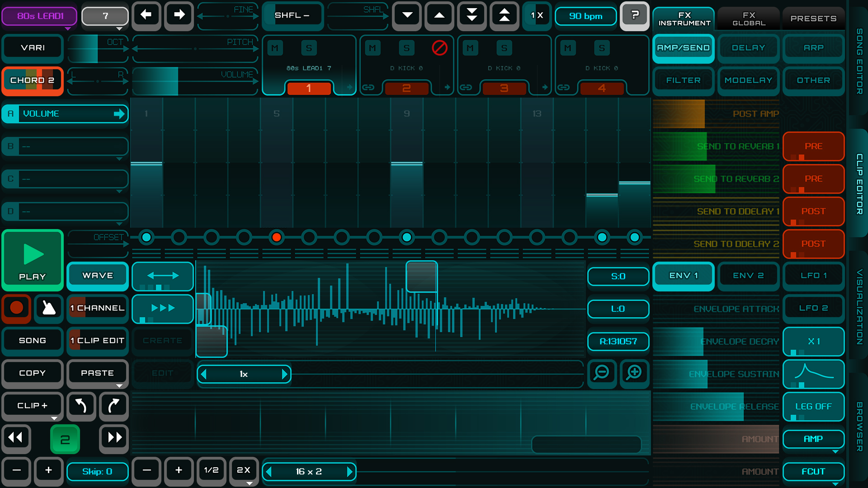Mute track 1 with M button
The height and width of the screenshot is (488, 868).
(275, 48)
